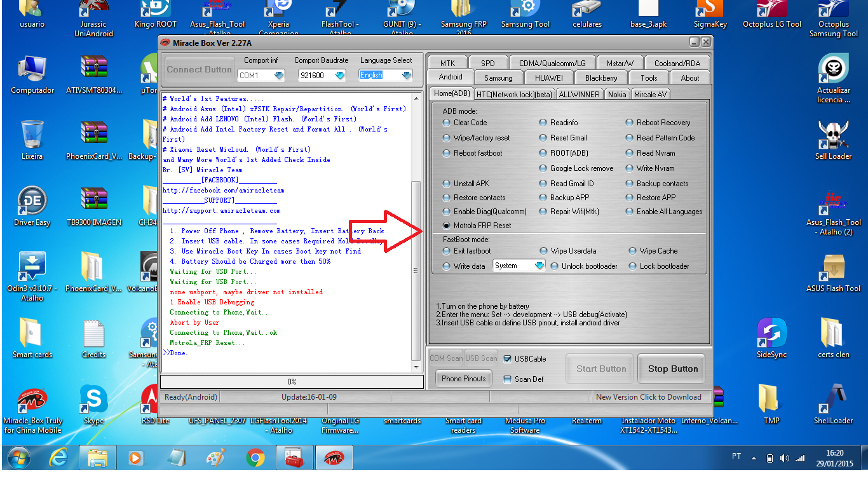
Task: Toggle the USBCable checkbox
Action: [525, 359]
